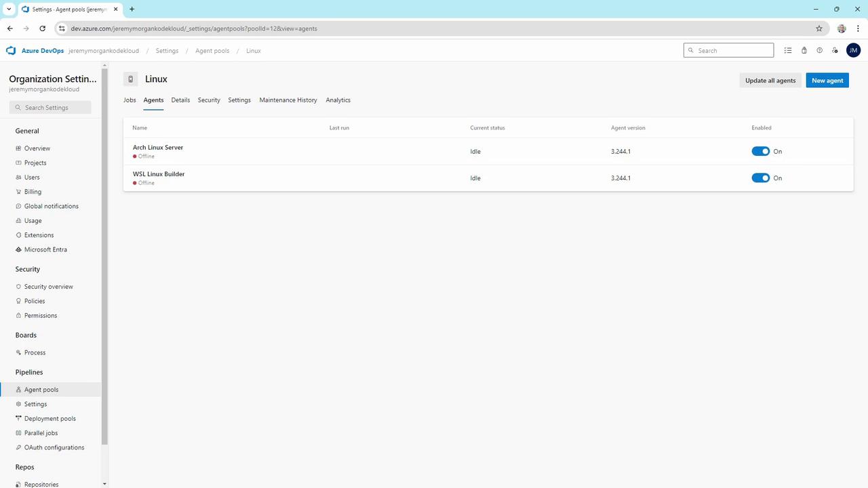Click the Last run column header
The width and height of the screenshot is (868, 488).
[339, 128]
